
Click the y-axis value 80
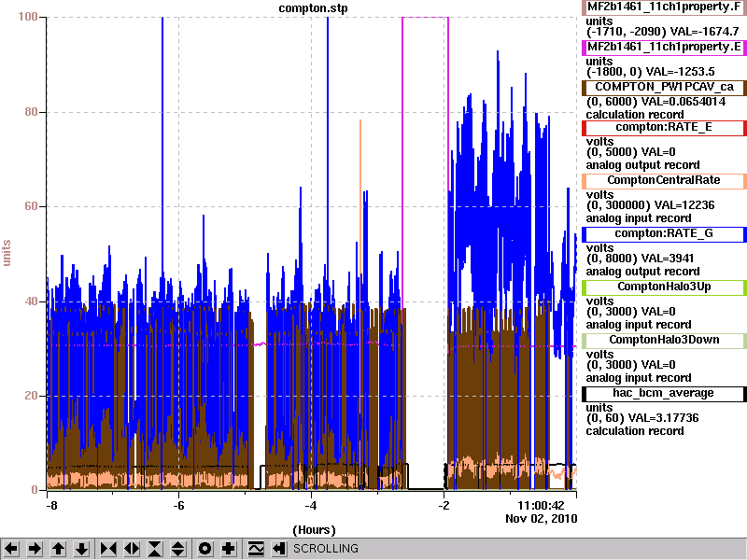click(x=31, y=112)
